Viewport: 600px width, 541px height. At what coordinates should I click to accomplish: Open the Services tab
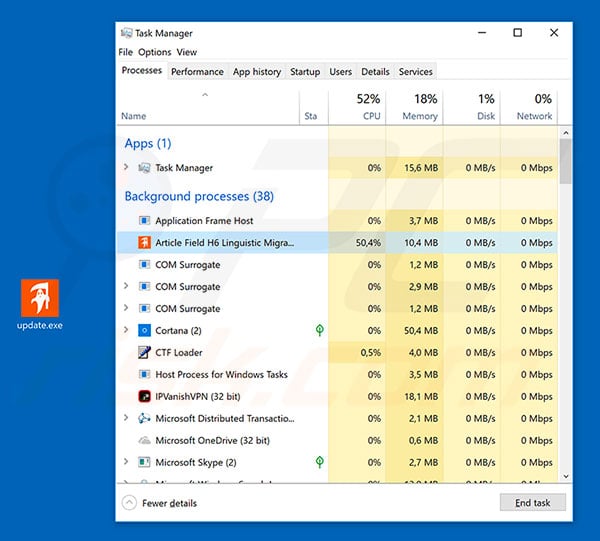pos(416,72)
